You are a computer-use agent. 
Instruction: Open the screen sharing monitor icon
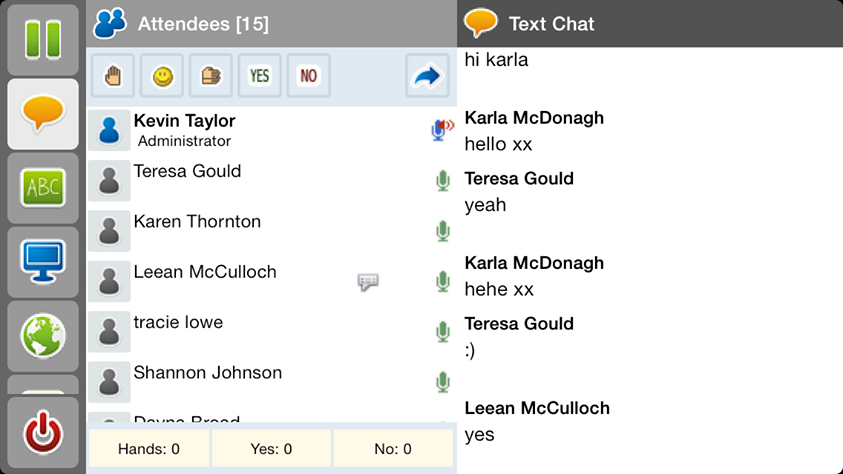tap(43, 262)
